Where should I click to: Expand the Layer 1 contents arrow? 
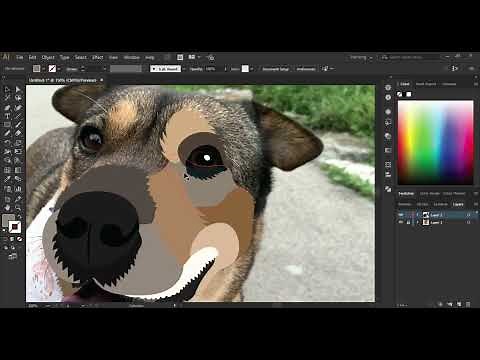pyautogui.click(x=418, y=222)
